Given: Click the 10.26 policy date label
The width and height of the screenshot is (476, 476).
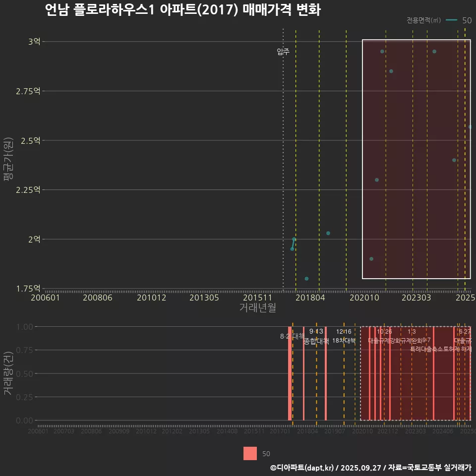Looking at the screenshot, I should (x=384, y=332).
